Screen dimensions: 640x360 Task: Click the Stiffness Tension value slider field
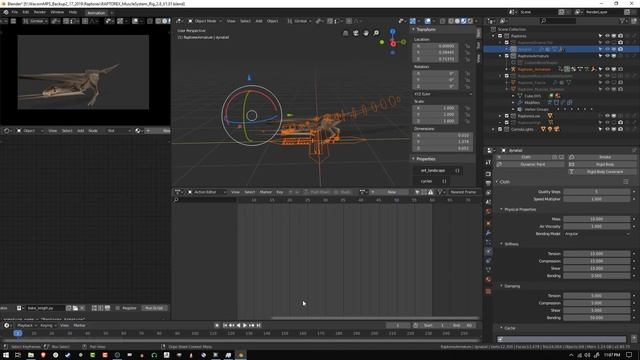[597, 254]
